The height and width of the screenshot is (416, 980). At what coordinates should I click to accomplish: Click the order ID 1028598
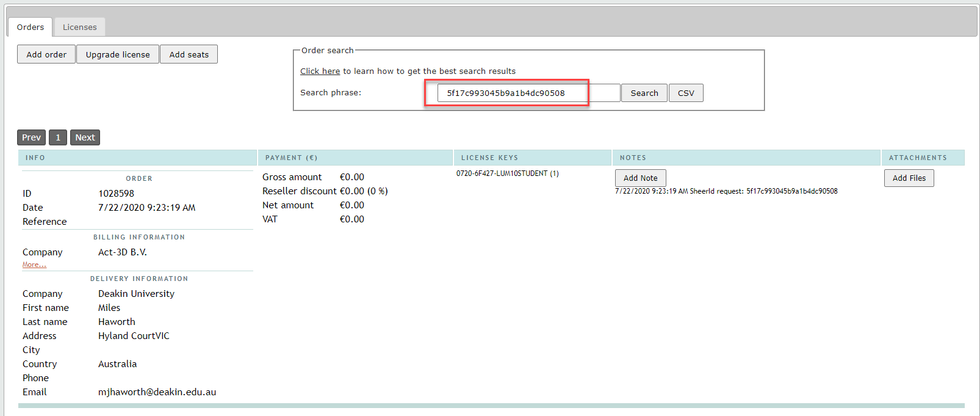click(x=116, y=194)
